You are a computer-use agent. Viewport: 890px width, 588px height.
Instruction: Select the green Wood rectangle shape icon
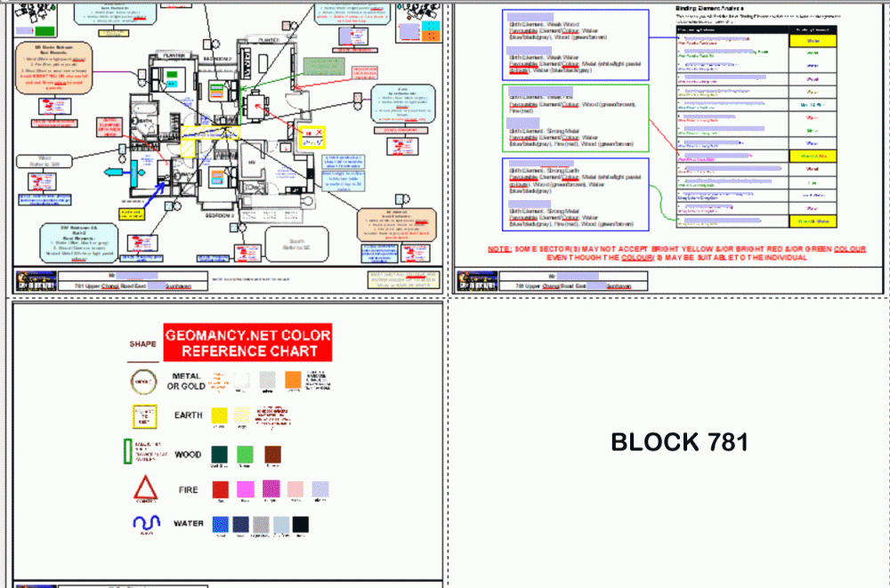pyautogui.click(x=128, y=453)
